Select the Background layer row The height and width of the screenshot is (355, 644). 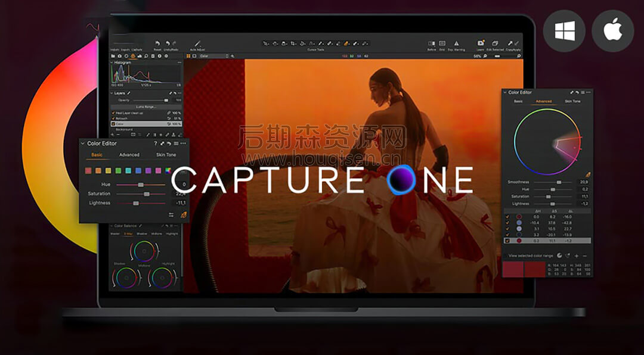click(x=146, y=129)
